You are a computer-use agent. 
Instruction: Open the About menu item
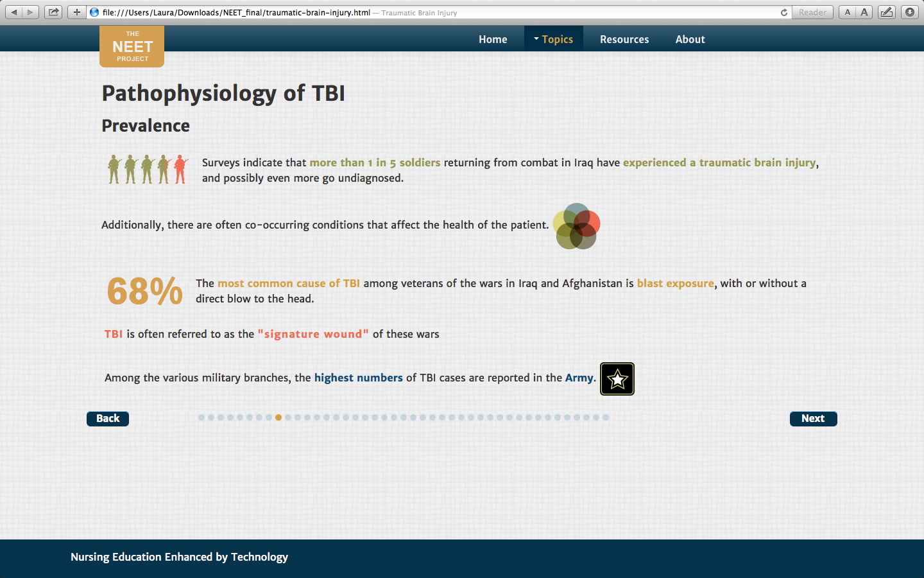tap(690, 39)
